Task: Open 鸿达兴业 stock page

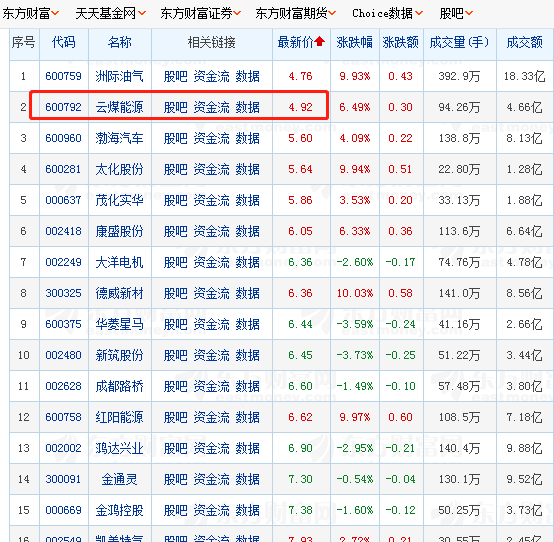Action: (x=119, y=448)
